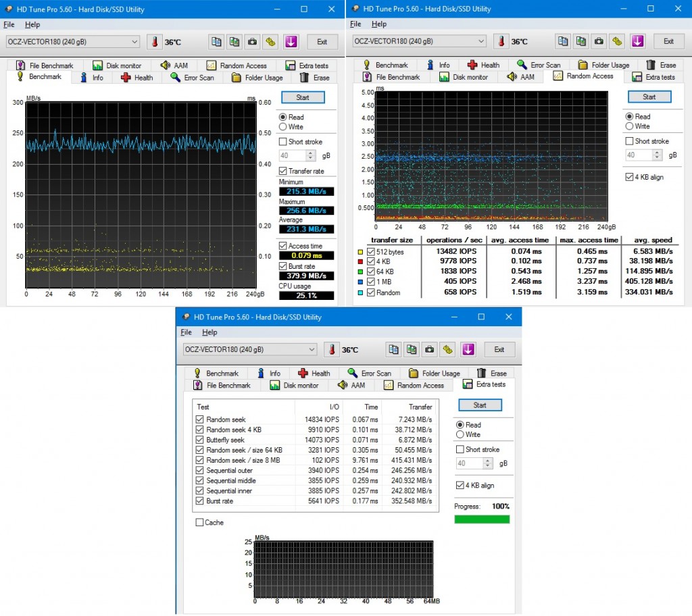The height and width of the screenshot is (616, 692).
Task: Enable Short stroke in the Benchmark panel
Action: tap(282, 141)
